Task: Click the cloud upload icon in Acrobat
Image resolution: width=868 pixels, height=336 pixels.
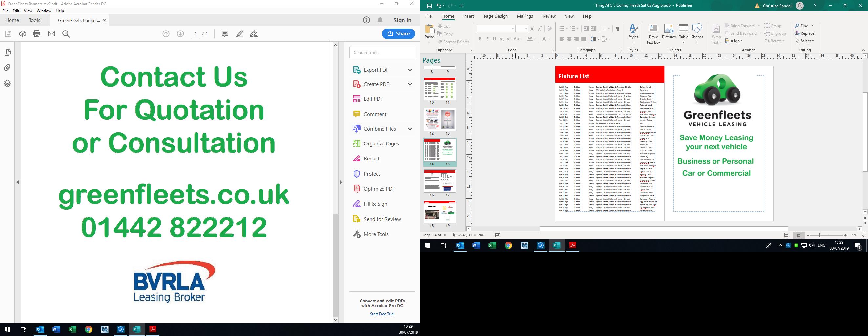Action: pos(23,34)
